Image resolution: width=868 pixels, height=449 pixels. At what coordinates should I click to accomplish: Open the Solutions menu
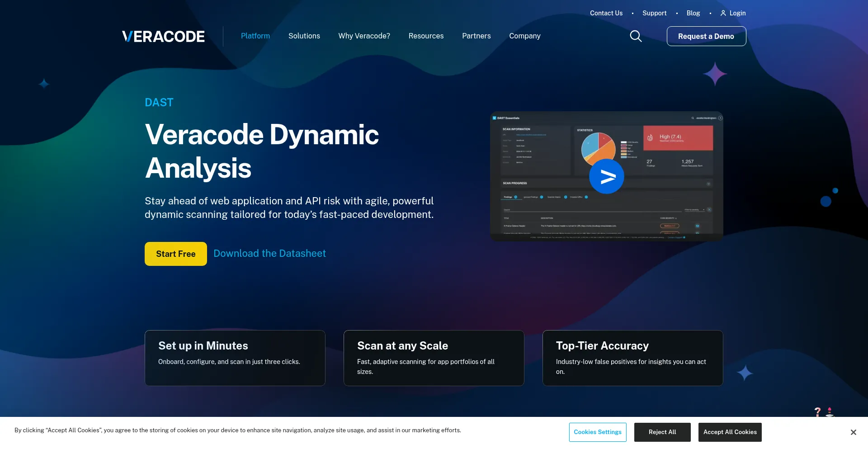pos(304,36)
